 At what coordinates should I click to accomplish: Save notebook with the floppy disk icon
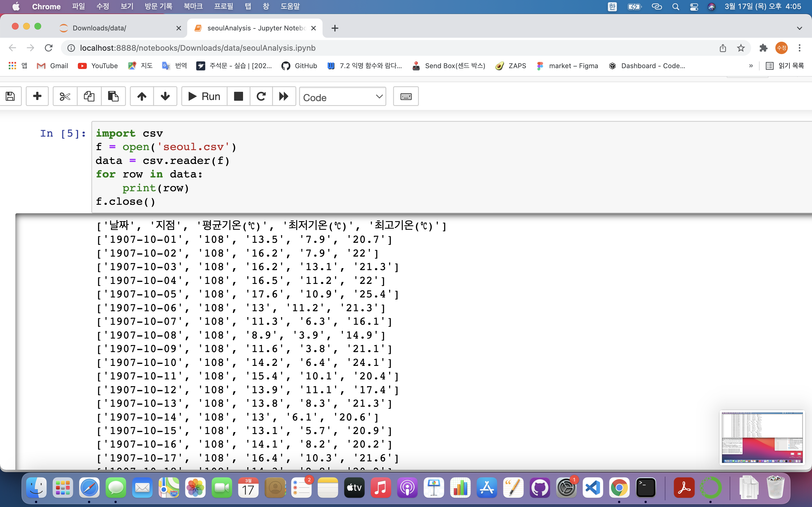coord(10,97)
